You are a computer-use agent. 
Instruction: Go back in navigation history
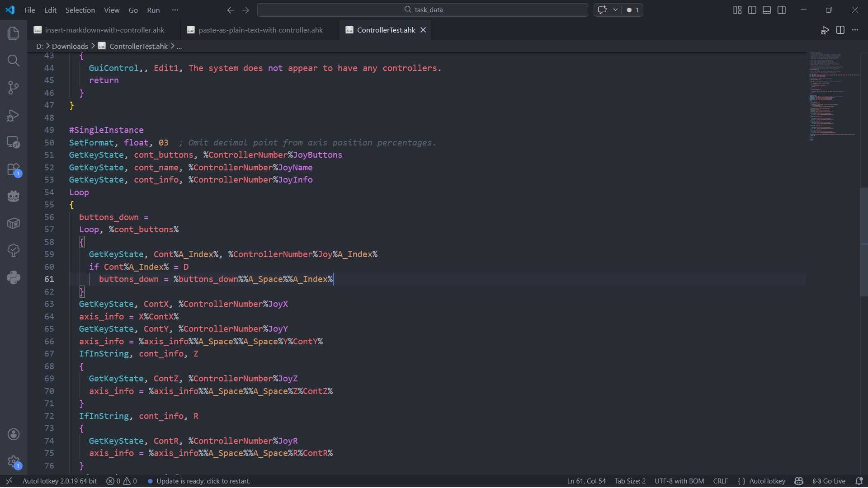pos(231,10)
